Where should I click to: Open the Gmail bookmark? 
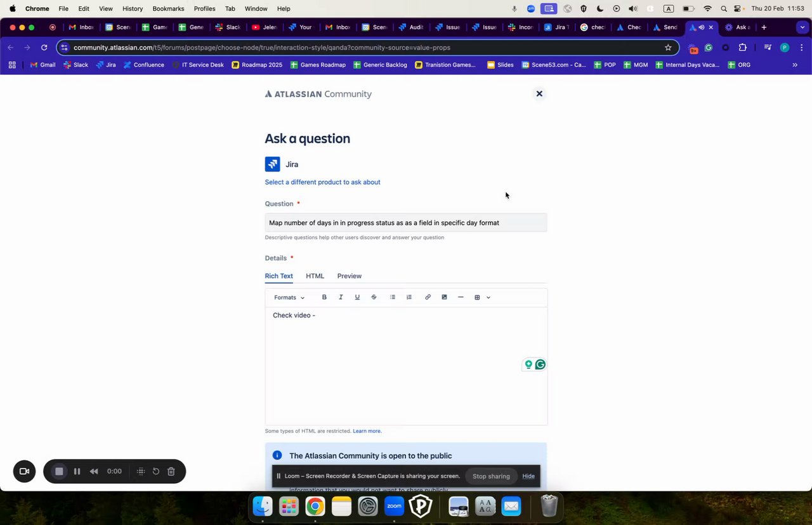coord(43,65)
